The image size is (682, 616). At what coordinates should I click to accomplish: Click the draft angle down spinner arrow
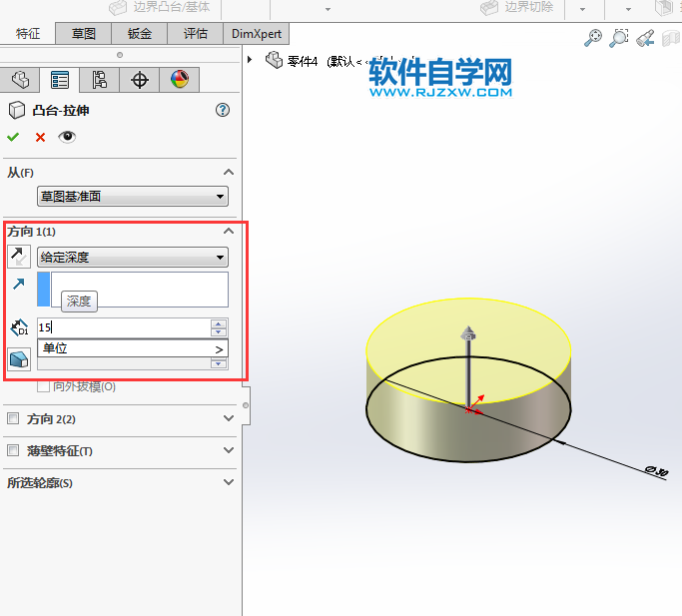[x=219, y=363]
